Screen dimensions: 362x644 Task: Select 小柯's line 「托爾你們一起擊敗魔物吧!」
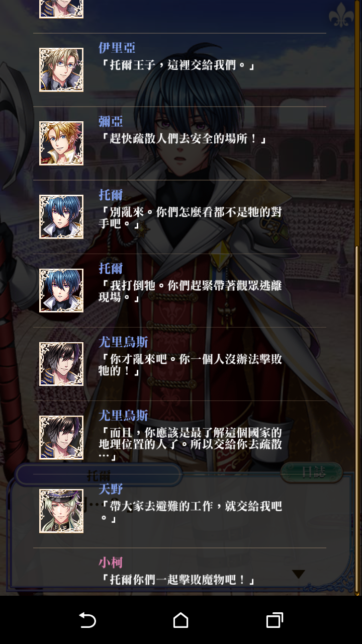coord(179,579)
